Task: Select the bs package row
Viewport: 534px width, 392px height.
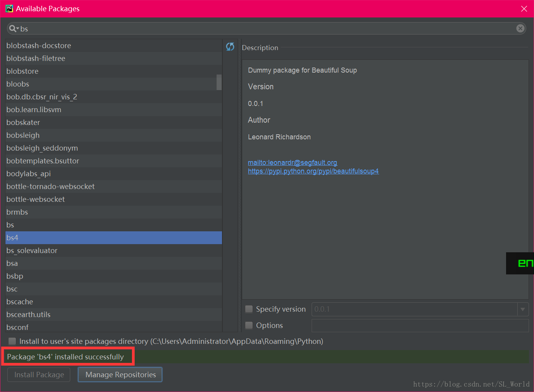Action: click(x=114, y=225)
